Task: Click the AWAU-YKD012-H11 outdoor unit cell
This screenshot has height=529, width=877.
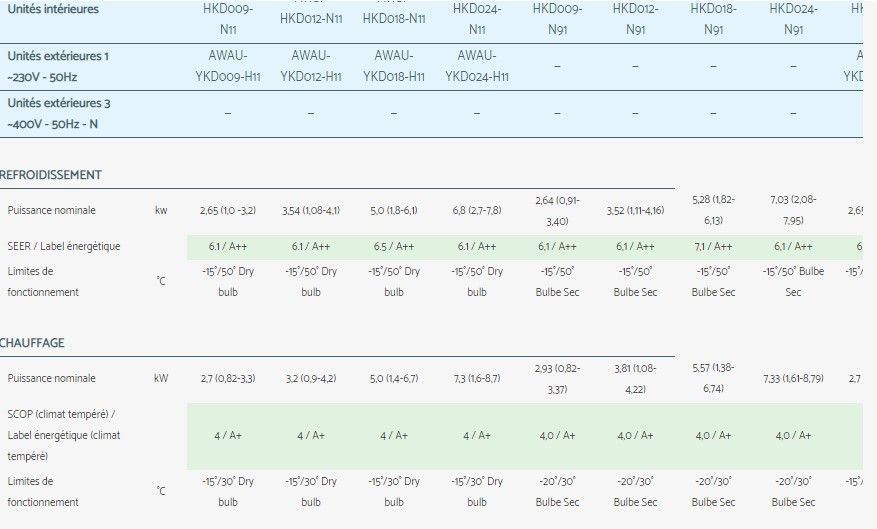Action: click(311, 66)
